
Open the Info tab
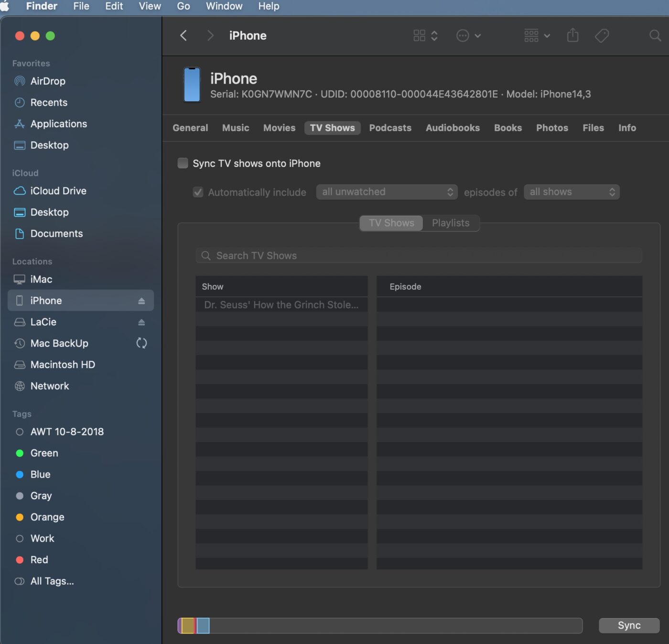627,128
